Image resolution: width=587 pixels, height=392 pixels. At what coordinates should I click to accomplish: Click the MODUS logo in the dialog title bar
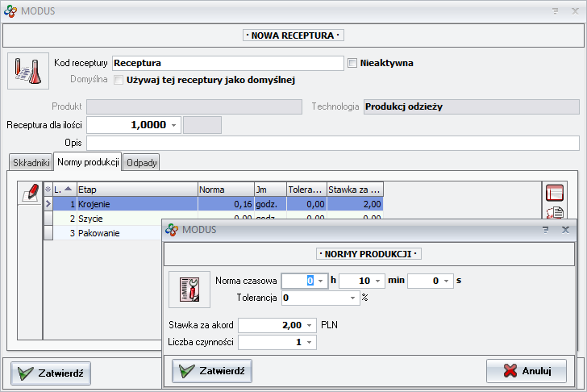[171, 230]
